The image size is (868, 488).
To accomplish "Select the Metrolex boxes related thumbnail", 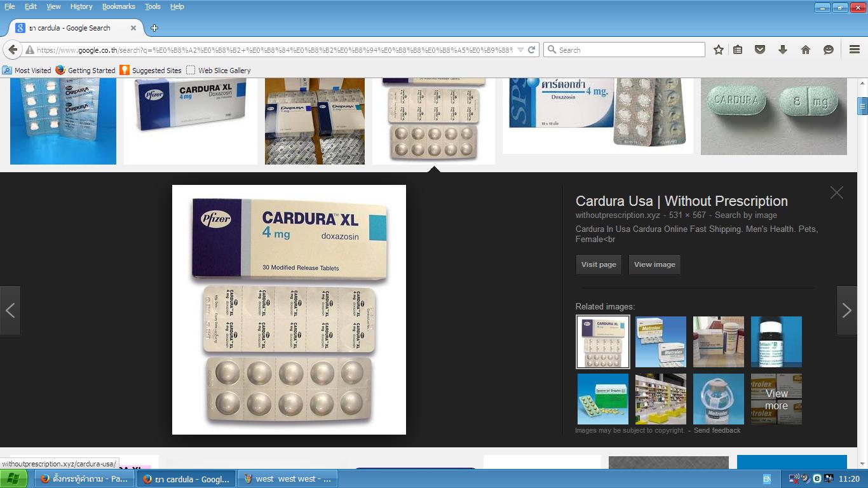I will tap(661, 342).
